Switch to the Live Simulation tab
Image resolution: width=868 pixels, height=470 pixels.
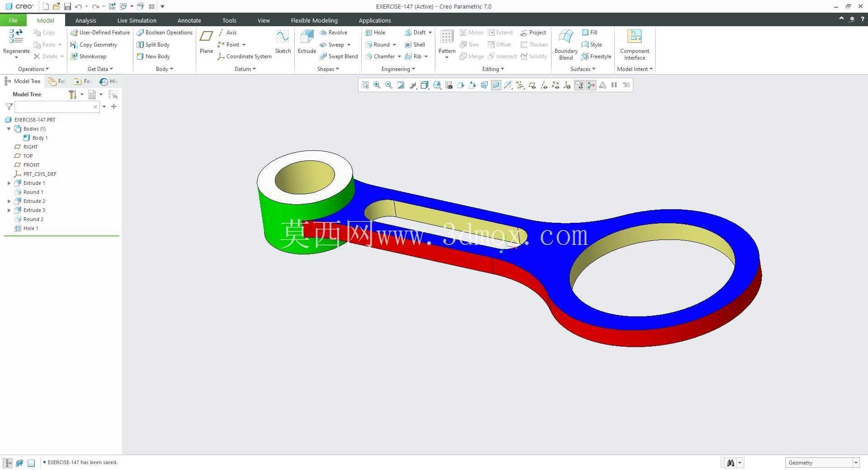pos(137,20)
